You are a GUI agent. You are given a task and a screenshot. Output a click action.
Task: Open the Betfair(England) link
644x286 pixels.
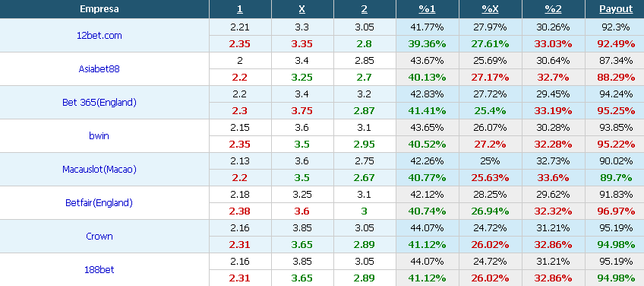[99, 202]
